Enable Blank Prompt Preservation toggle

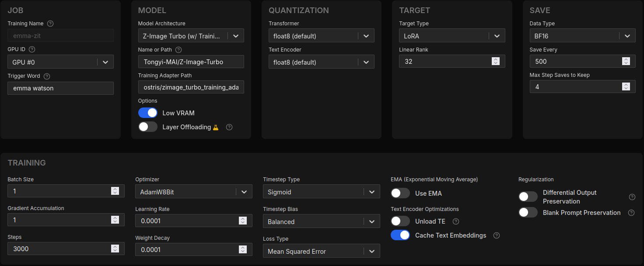tap(528, 212)
